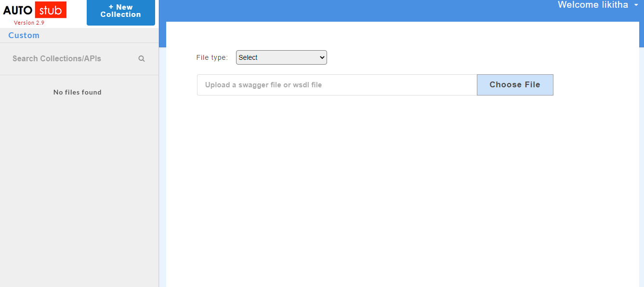
Task: Switch to the Custom tab
Action: (24, 35)
